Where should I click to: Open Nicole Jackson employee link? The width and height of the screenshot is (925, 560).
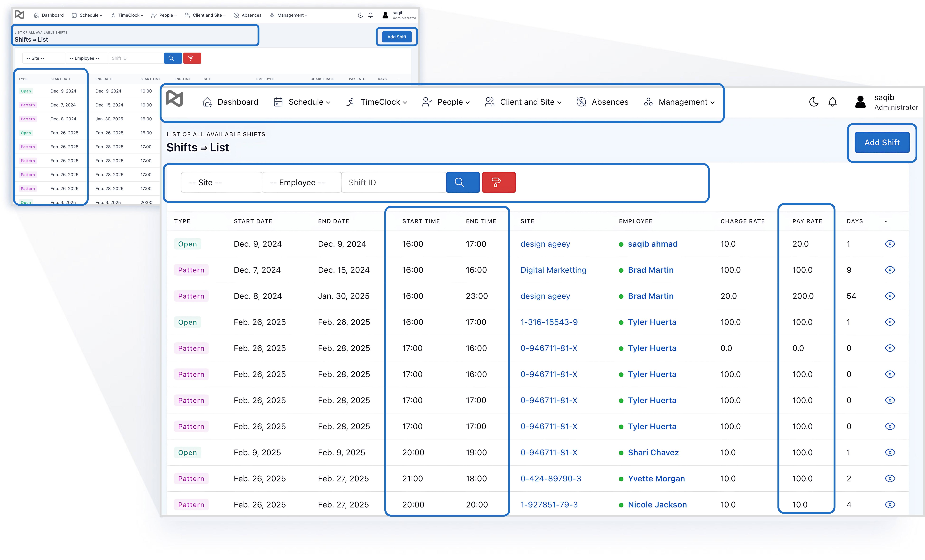657,504
